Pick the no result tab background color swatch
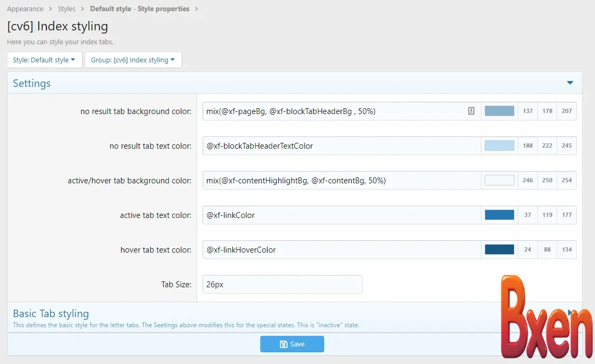Viewport: 595px width, 364px height. pyautogui.click(x=499, y=111)
